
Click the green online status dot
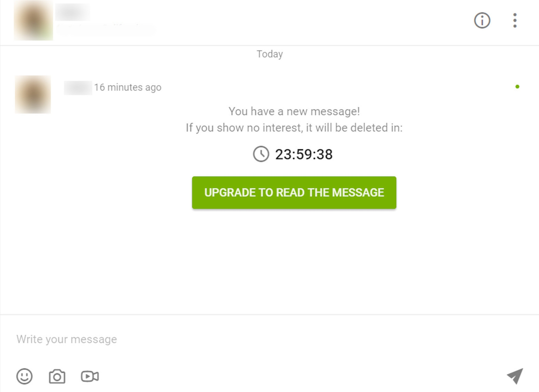[517, 86]
